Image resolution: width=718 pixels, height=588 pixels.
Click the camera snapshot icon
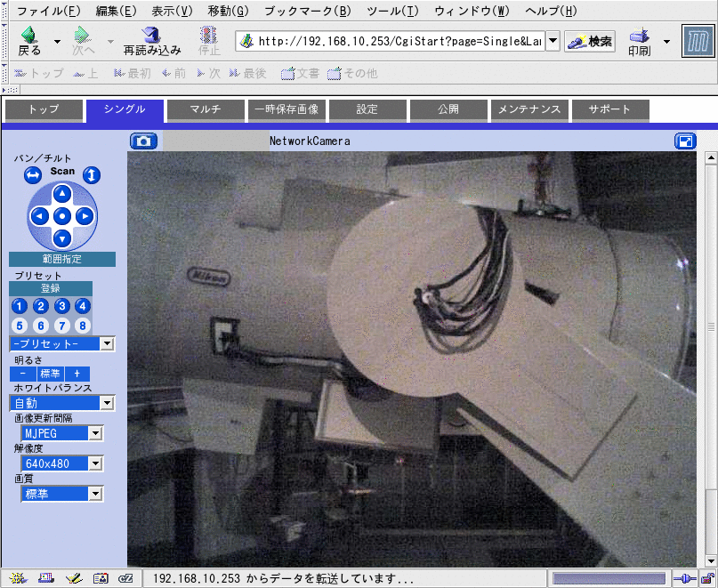click(x=143, y=141)
